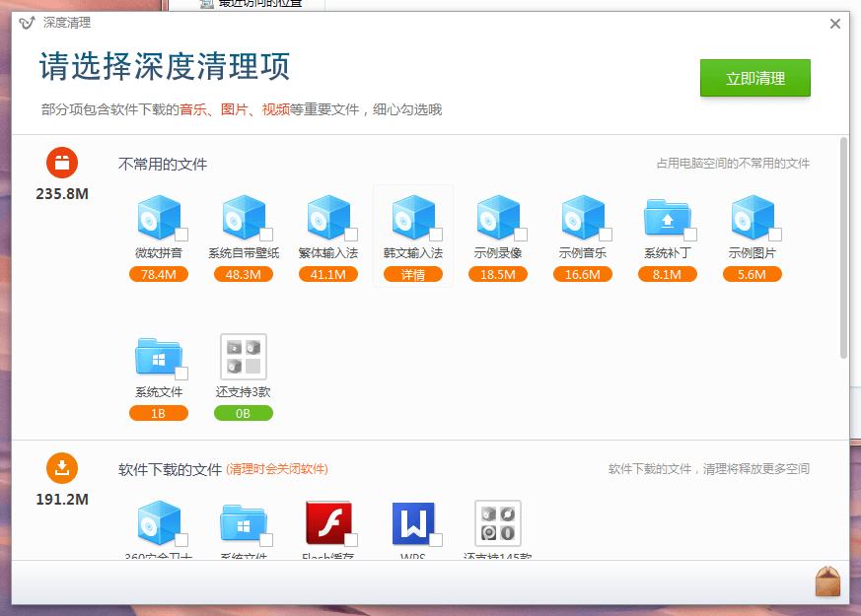
Task: Open 详情 for 韩文输入法
Action: [413, 275]
